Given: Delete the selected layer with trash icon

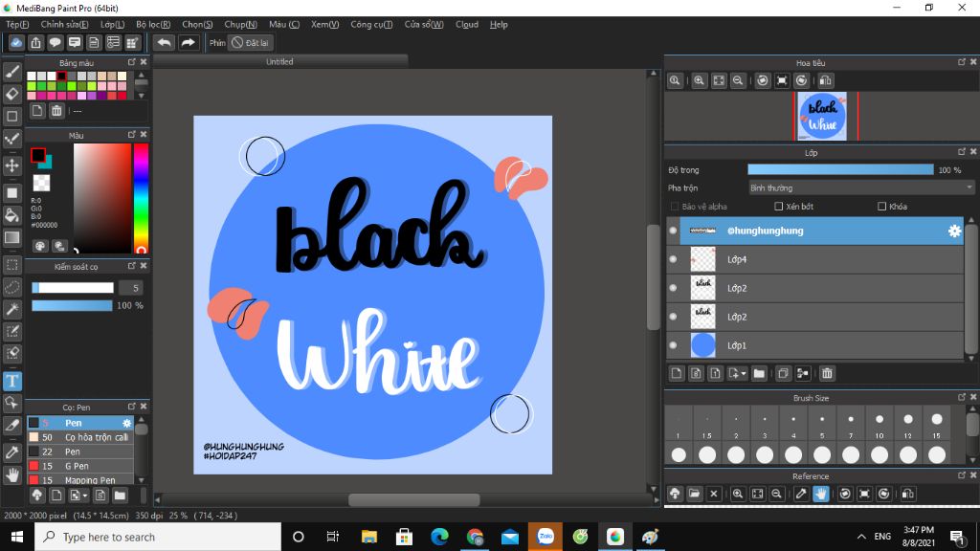Looking at the screenshot, I should [x=827, y=374].
